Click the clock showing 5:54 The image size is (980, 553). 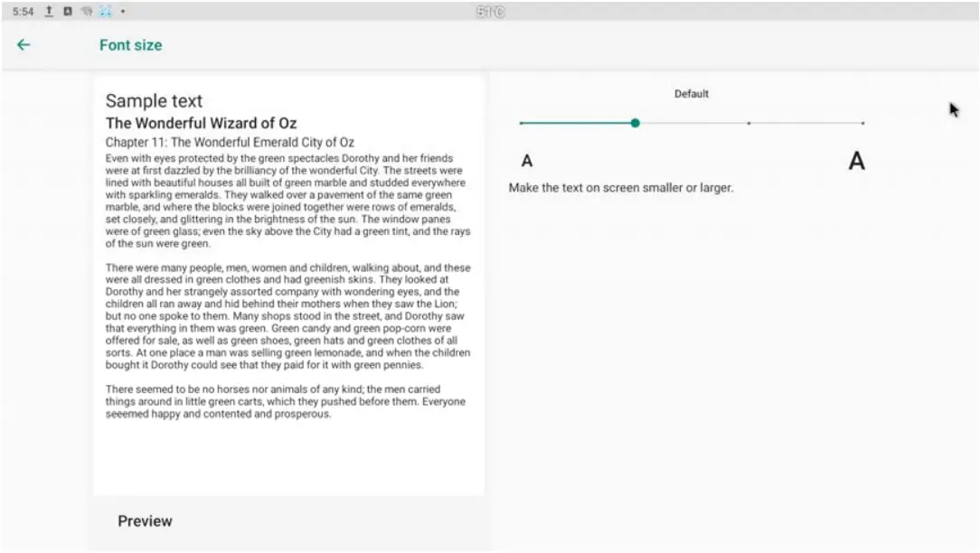24,11
